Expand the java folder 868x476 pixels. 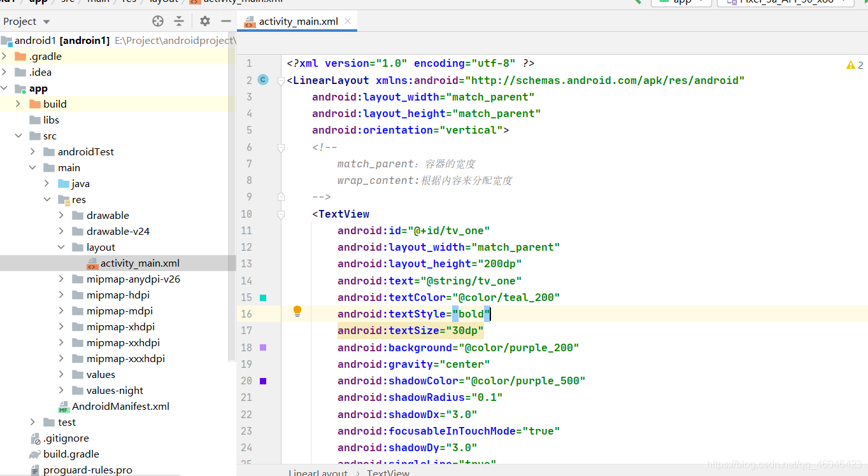pyautogui.click(x=47, y=183)
